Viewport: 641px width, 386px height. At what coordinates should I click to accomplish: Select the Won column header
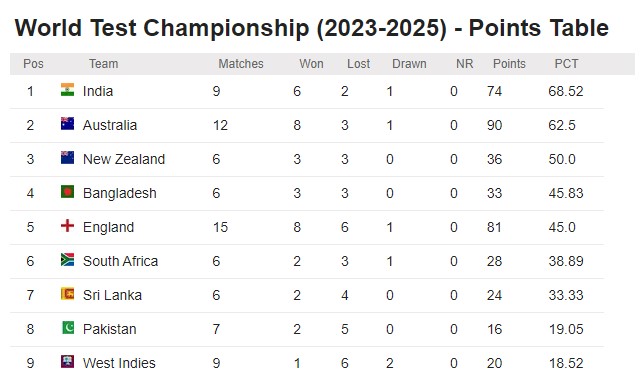pyautogui.click(x=311, y=64)
